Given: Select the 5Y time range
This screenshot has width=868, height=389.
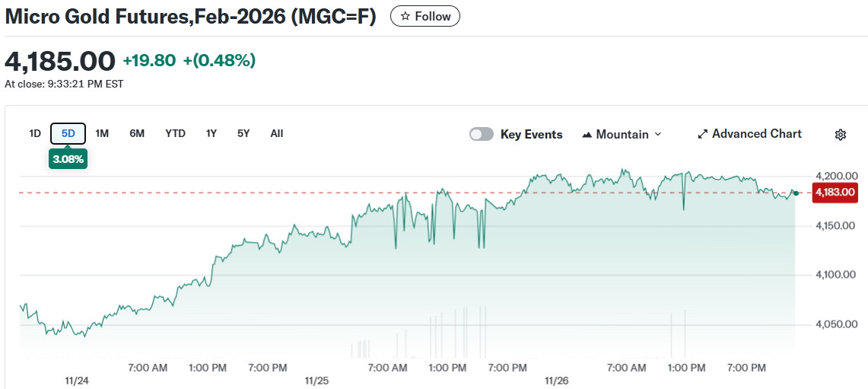Looking at the screenshot, I should click(243, 134).
